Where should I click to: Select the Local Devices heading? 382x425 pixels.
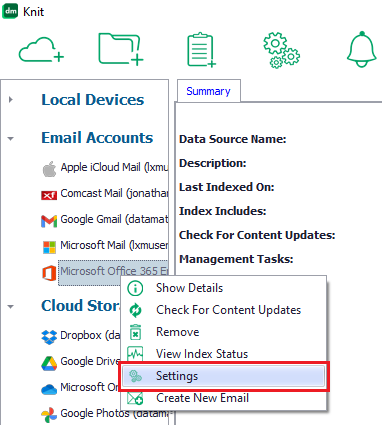point(93,99)
